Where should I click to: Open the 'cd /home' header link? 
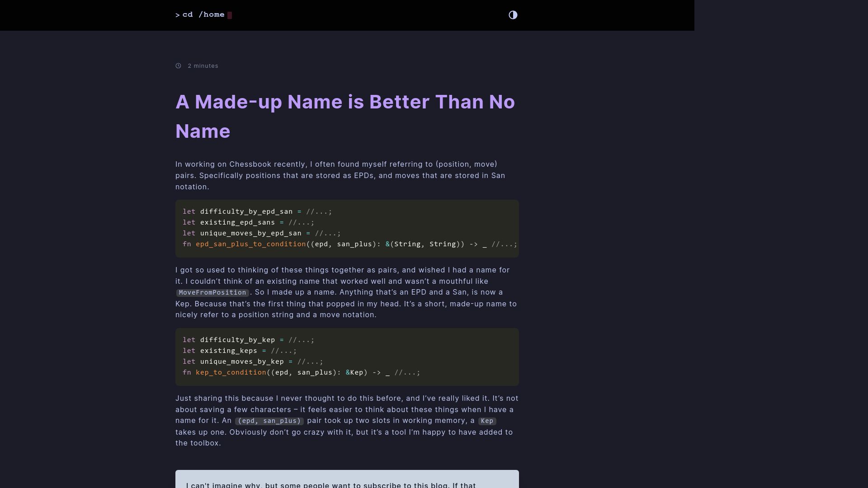pyautogui.click(x=203, y=15)
